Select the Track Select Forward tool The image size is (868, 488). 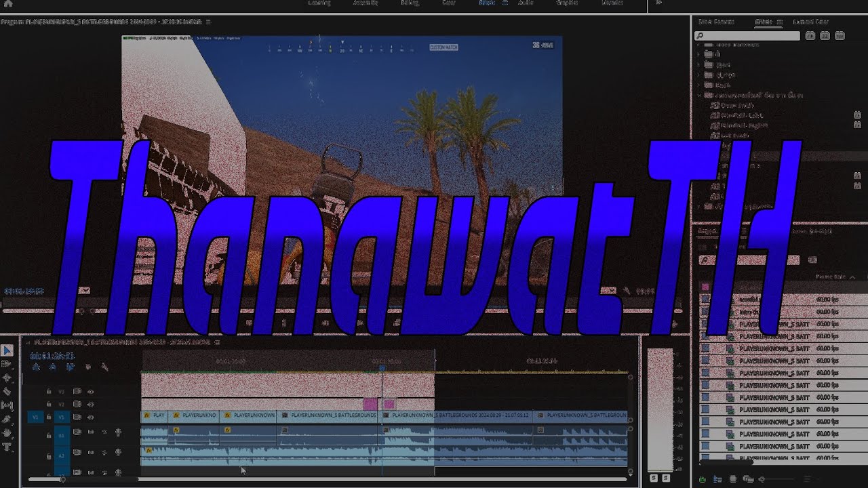7,364
